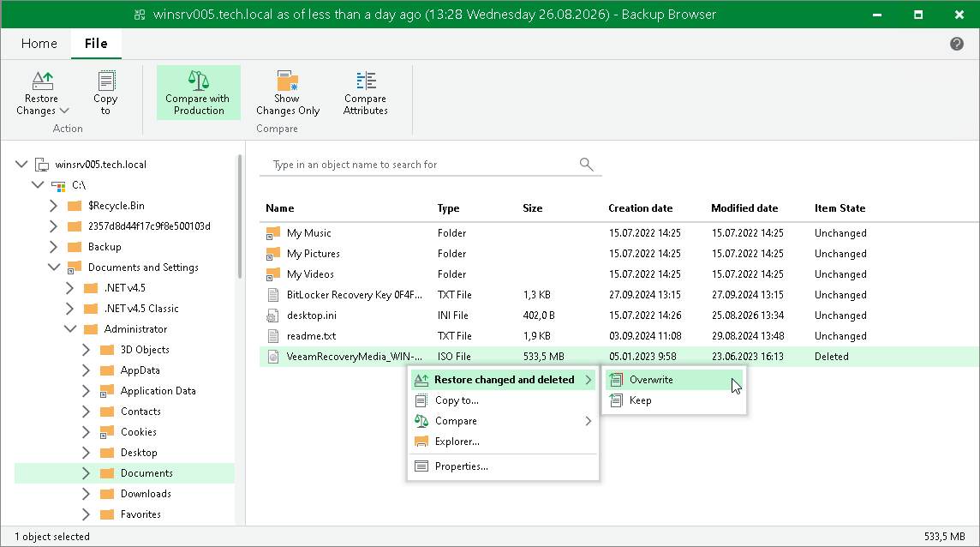Viewport: 980px width, 547px height.
Task: Select the My Videos folder row
Action: 618,274
